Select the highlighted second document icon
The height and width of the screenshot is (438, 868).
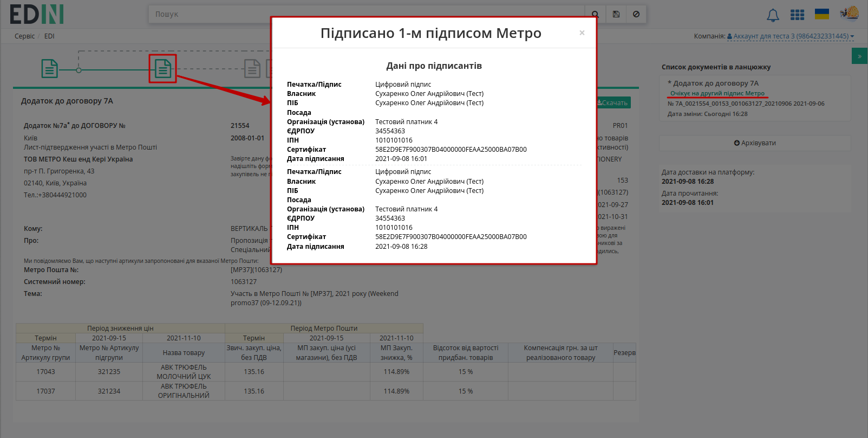click(163, 68)
